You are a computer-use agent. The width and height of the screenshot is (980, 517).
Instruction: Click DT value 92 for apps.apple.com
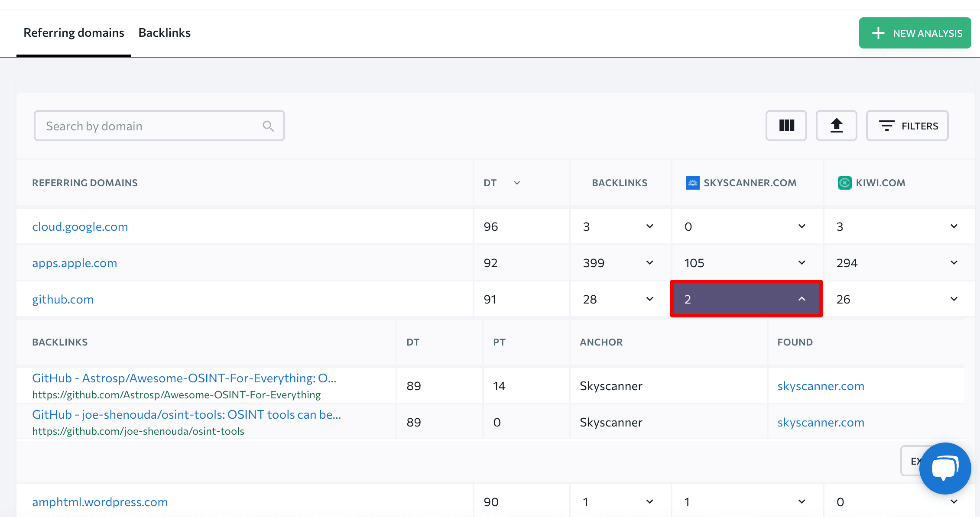(x=490, y=263)
